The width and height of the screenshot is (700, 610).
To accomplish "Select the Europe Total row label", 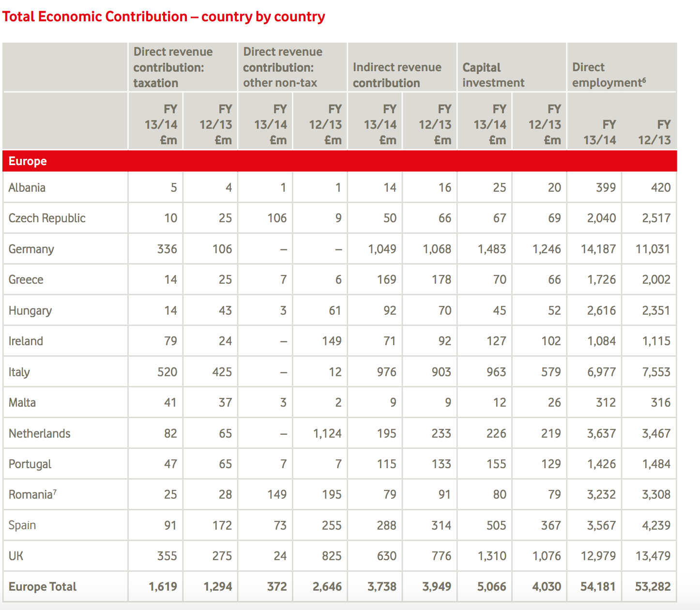I will (43, 587).
